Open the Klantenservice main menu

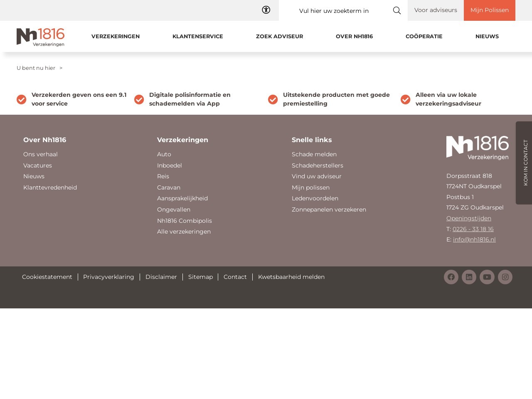pos(198,37)
